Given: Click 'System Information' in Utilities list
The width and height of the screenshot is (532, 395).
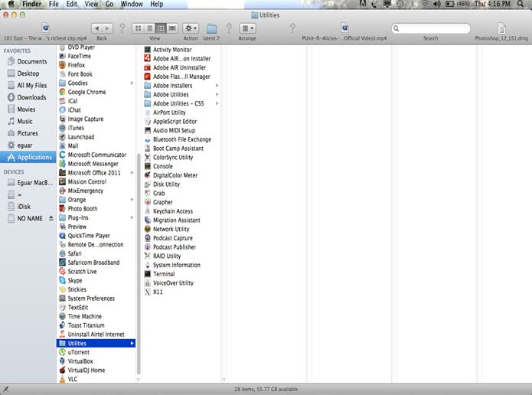Looking at the screenshot, I should (176, 265).
